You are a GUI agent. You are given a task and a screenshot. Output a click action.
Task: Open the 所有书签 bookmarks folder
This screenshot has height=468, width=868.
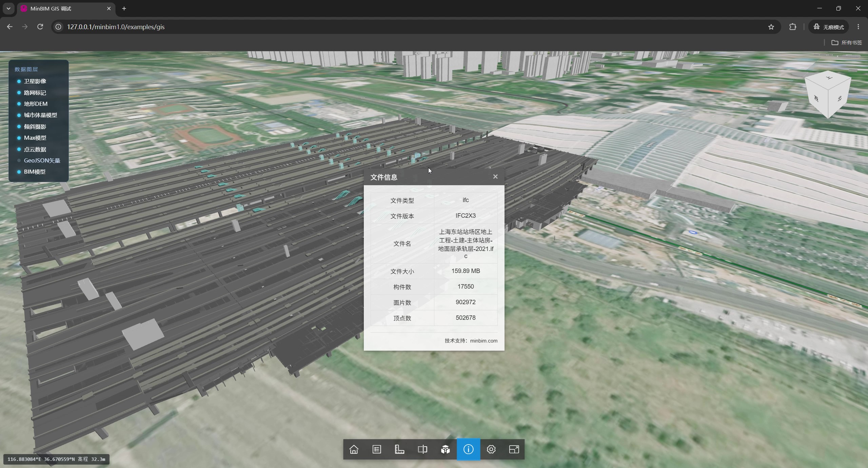pos(847,42)
